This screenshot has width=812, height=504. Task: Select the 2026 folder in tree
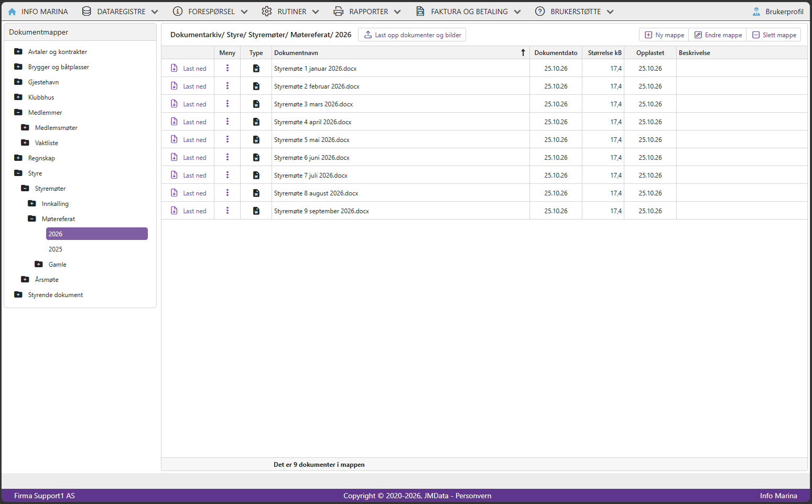click(x=96, y=234)
